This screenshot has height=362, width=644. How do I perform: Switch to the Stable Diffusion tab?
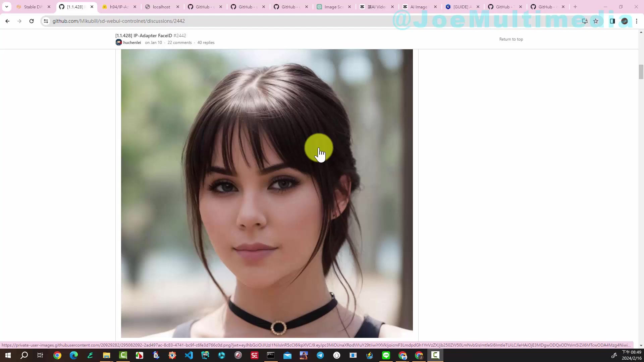pos(33,7)
